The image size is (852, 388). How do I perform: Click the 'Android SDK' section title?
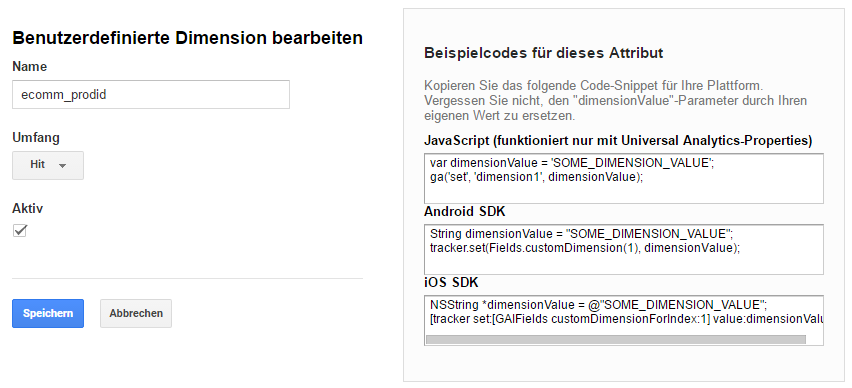click(x=465, y=211)
